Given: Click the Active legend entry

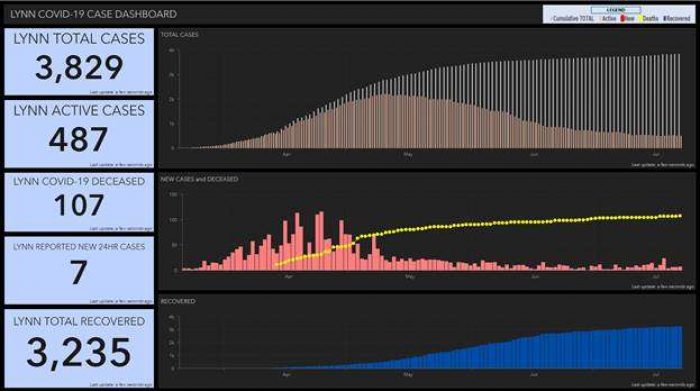Looking at the screenshot, I should click(608, 18).
